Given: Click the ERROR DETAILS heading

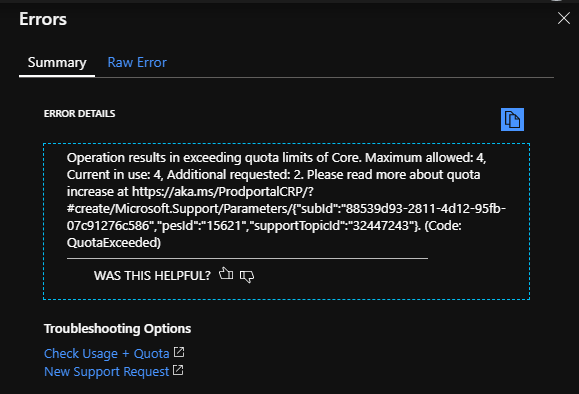Looking at the screenshot, I should click(x=79, y=113).
